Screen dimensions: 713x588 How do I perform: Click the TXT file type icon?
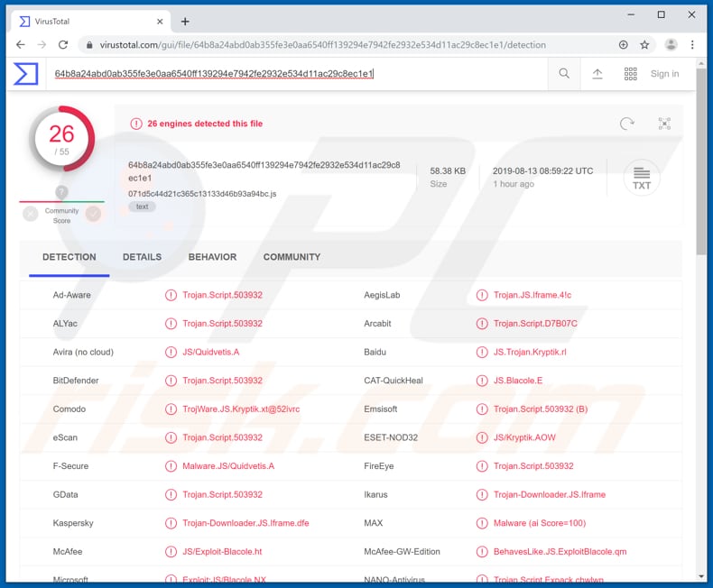[641, 178]
